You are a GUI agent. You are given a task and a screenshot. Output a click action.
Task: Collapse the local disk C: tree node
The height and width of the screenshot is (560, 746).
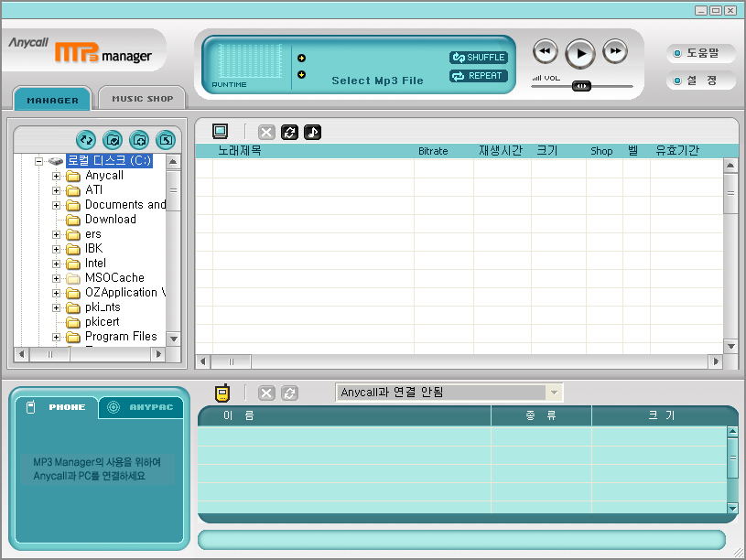pyautogui.click(x=39, y=161)
